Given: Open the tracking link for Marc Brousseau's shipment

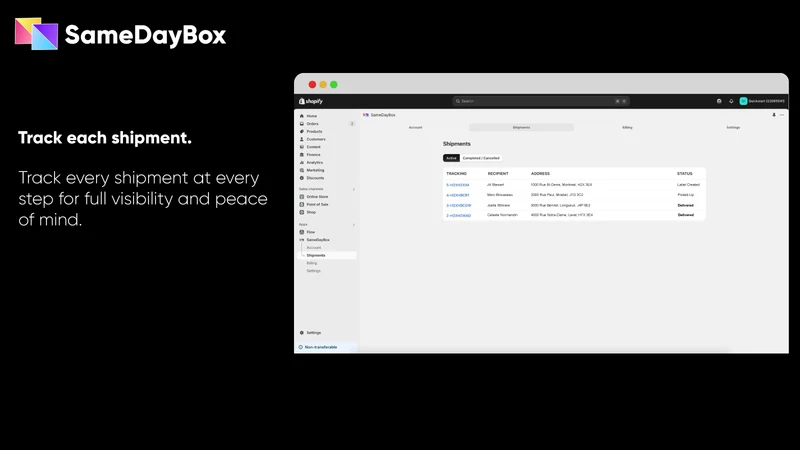Looking at the screenshot, I should tap(458, 195).
